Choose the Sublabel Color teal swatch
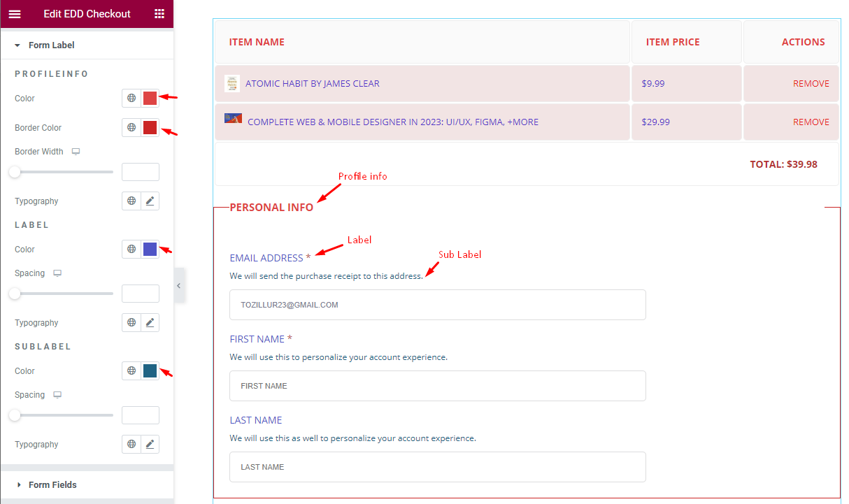Image resolution: width=849 pixels, height=504 pixels. 150,370
